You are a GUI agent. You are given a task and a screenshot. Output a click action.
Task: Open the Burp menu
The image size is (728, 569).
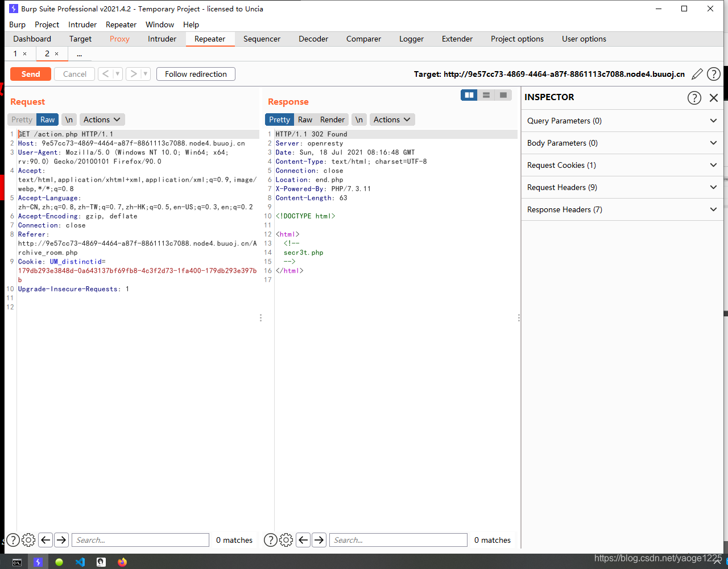[x=18, y=24]
